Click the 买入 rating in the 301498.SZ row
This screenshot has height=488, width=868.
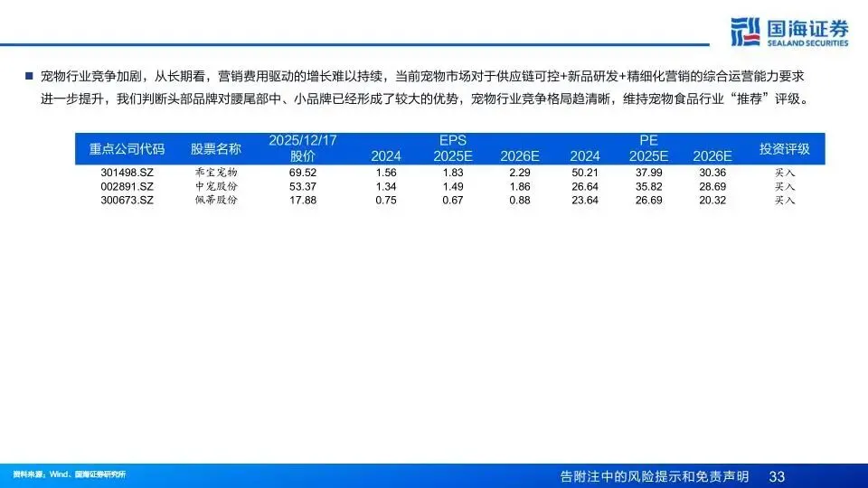785,173
